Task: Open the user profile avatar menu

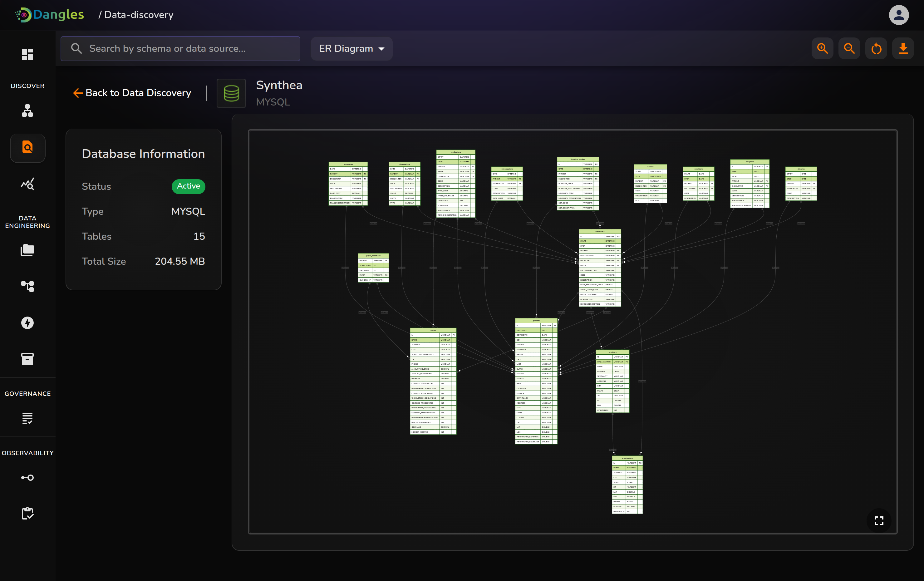Action: (898, 15)
